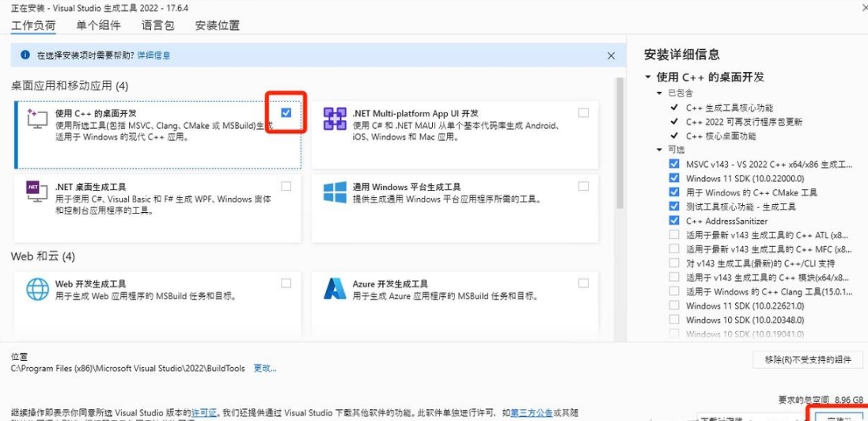Check the Web 开发生成工具 workload checkbox
The image size is (868, 421).
(x=286, y=283)
